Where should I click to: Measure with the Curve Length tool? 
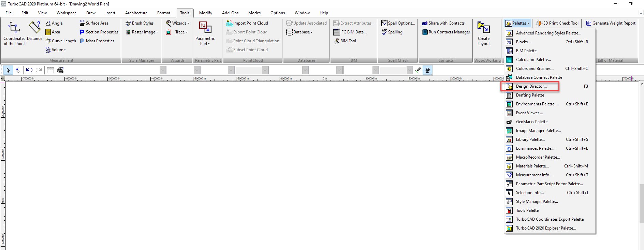tap(61, 41)
